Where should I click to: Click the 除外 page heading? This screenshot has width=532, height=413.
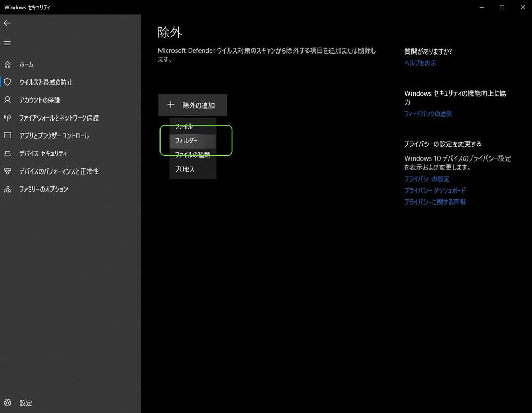click(170, 33)
